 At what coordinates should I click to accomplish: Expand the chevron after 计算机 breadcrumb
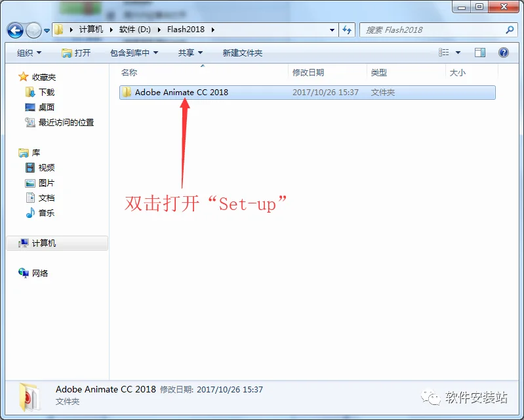pyautogui.click(x=111, y=30)
